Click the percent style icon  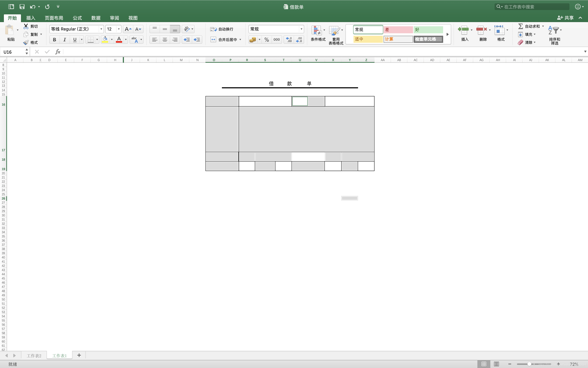tap(267, 39)
